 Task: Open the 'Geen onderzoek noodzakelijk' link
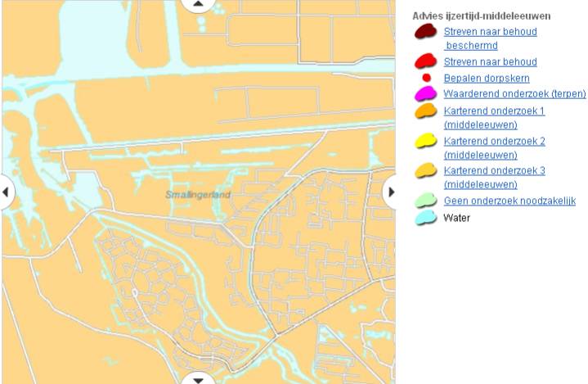tap(509, 201)
